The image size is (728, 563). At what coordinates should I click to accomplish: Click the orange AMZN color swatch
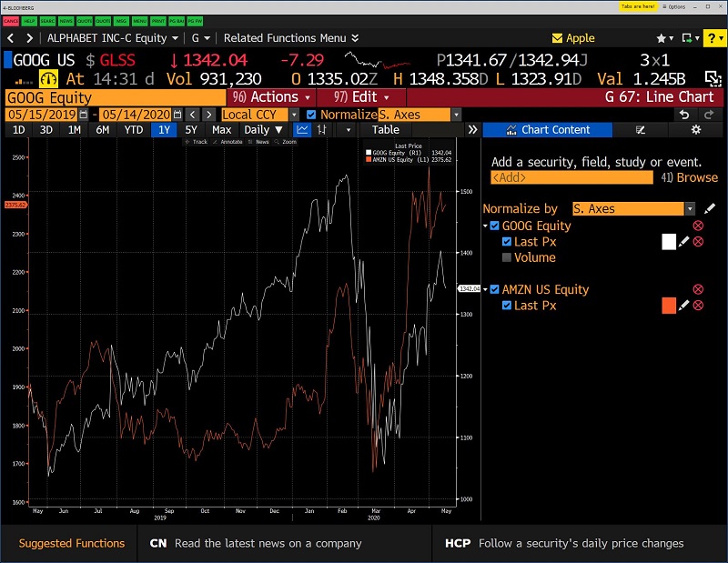coord(669,306)
